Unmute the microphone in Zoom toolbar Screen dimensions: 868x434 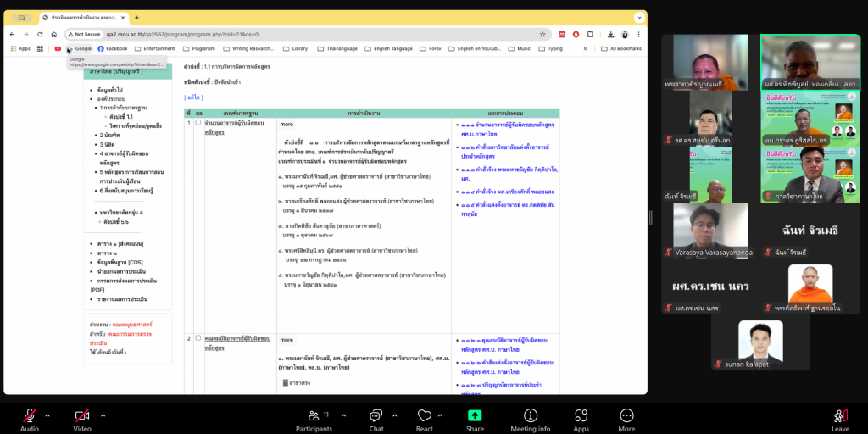(30, 415)
